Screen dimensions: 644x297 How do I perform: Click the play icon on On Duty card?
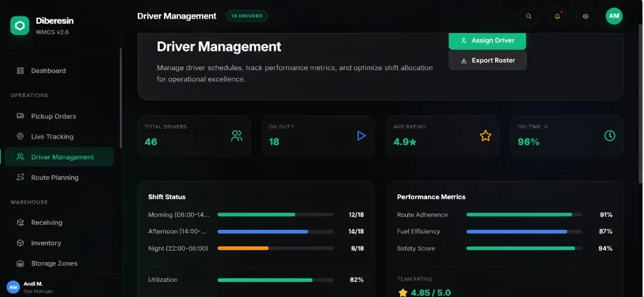coord(361,136)
